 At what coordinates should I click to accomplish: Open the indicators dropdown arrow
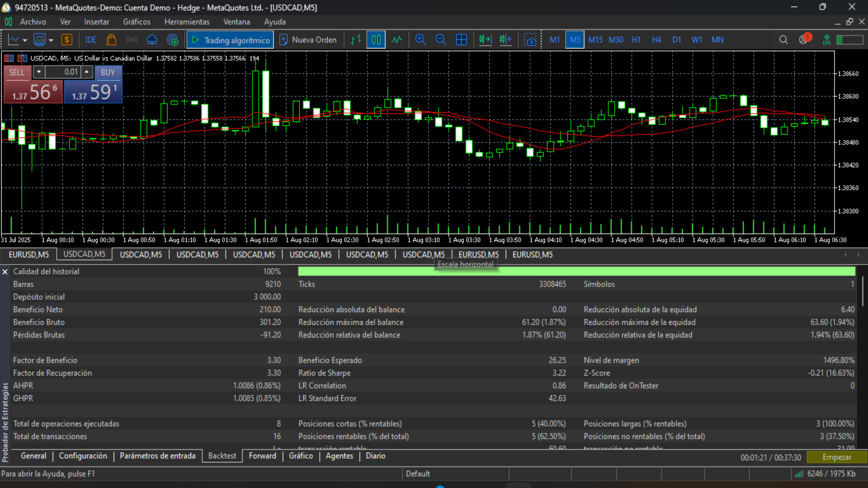click(x=51, y=40)
